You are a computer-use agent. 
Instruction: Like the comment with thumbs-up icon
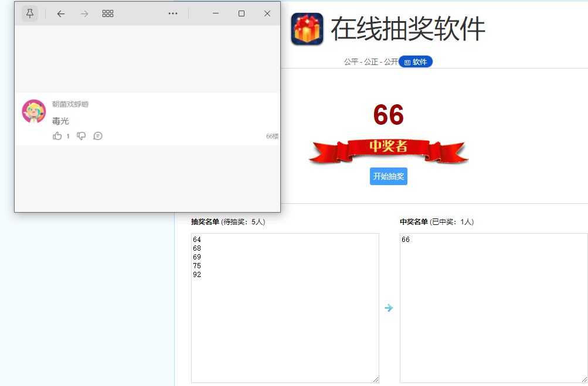pos(57,136)
